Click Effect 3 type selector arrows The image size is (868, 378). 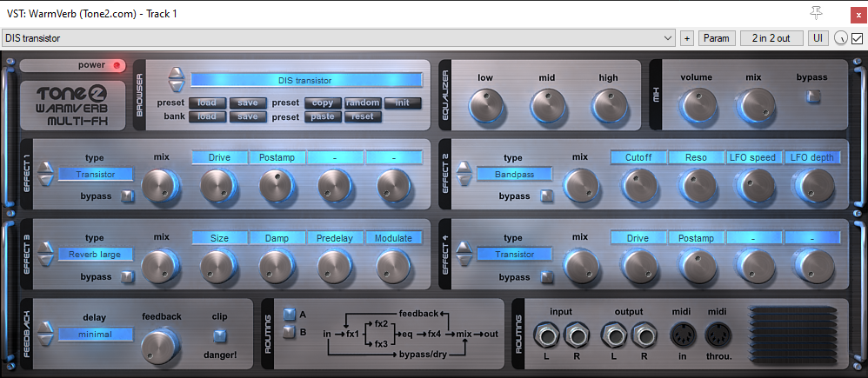pyautogui.click(x=44, y=254)
